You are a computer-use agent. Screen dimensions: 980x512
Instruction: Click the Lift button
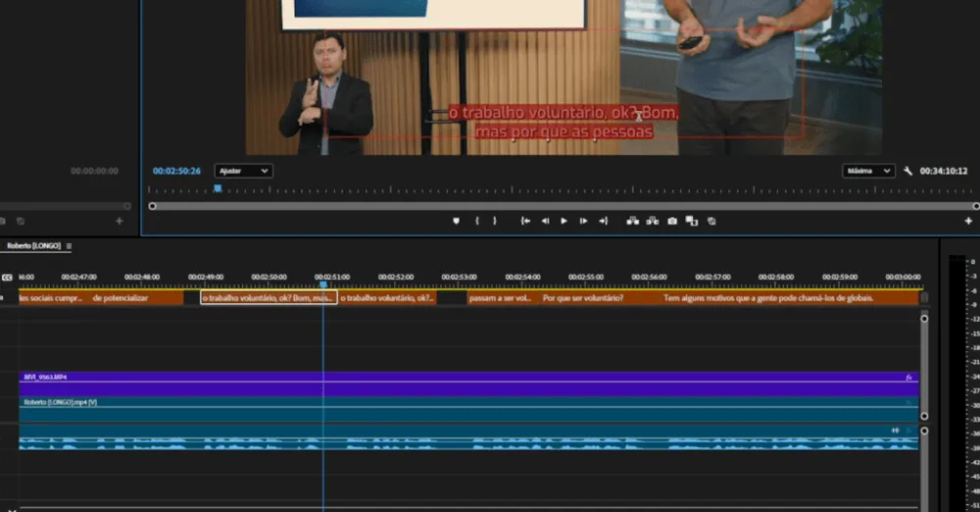[x=632, y=221]
